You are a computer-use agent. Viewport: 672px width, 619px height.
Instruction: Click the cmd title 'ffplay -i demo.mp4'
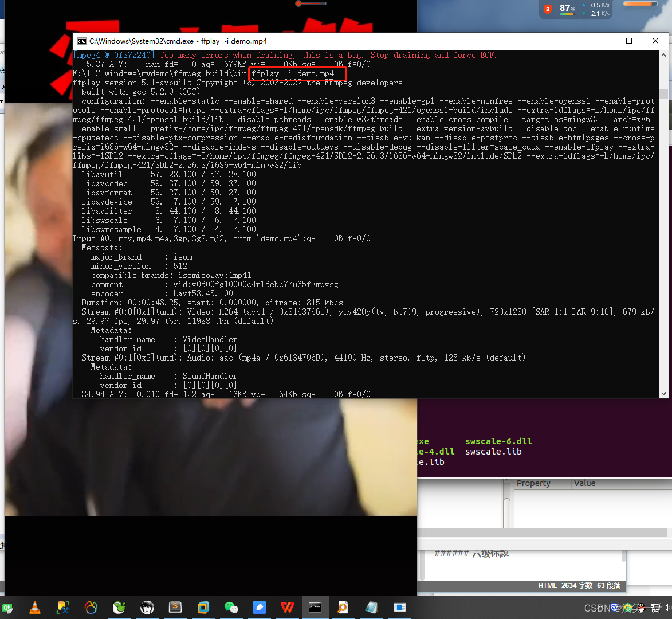click(x=234, y=41)
